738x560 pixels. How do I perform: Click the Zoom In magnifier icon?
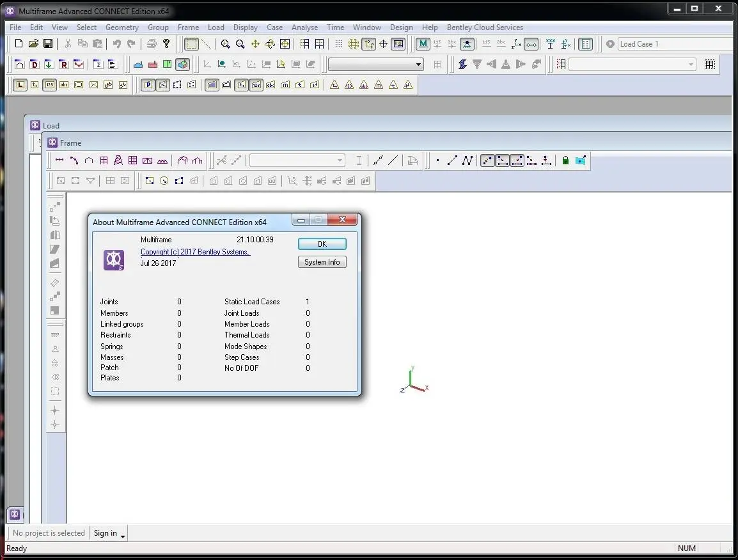tap(226, 43)
